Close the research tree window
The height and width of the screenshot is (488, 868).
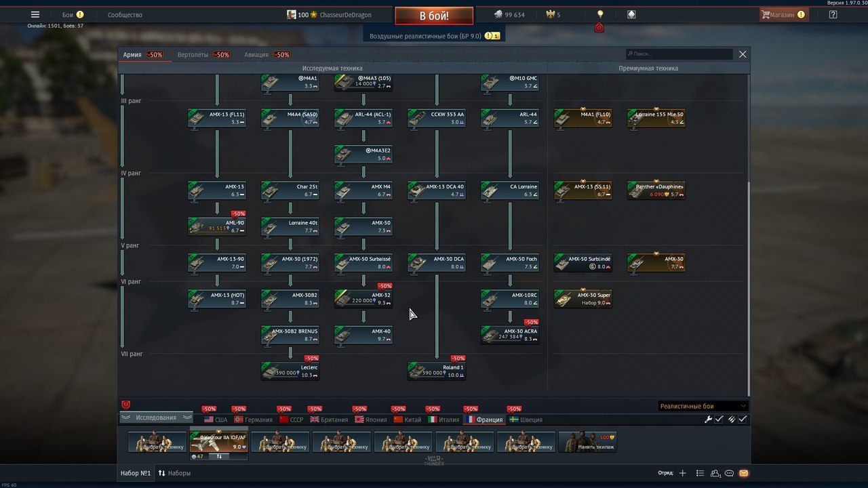point(743,54)
